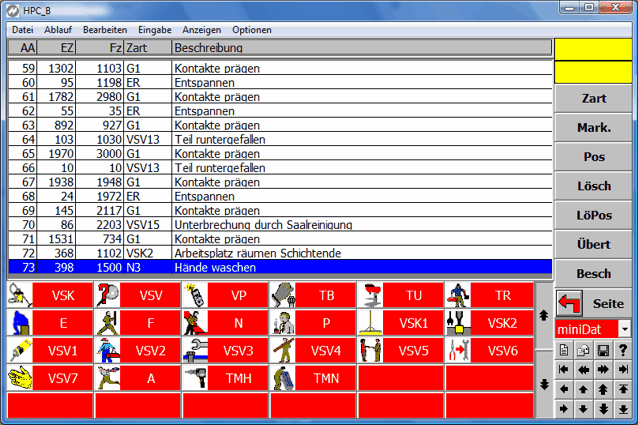Click the new document icon
638x425 pixels.
click(x=564, y=348)
